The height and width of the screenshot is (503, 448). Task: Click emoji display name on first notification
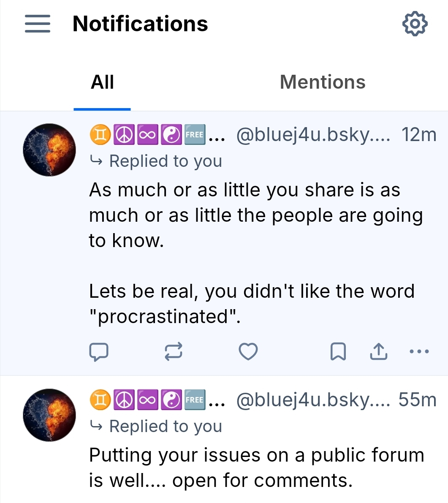[x=156, y=135]
